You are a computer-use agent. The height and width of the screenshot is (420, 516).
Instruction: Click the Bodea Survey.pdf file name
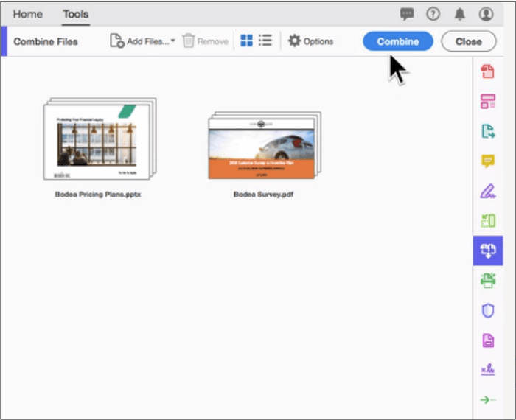[263, 195]
